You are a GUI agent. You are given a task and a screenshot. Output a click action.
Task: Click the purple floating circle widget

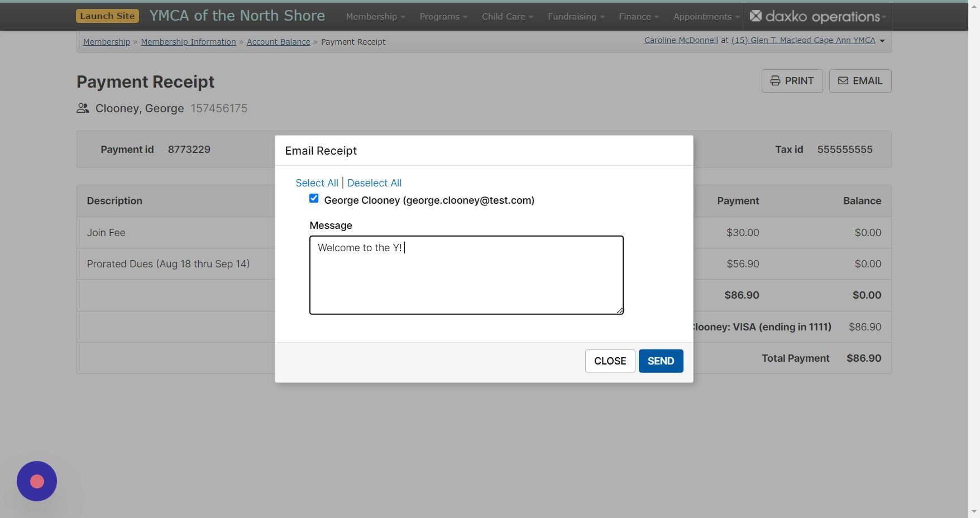36,481
